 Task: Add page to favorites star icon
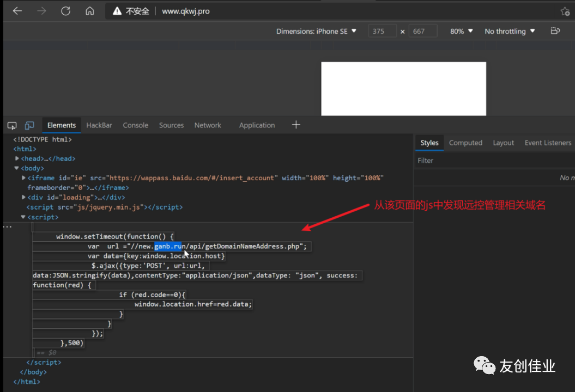(x=565, y=11)
